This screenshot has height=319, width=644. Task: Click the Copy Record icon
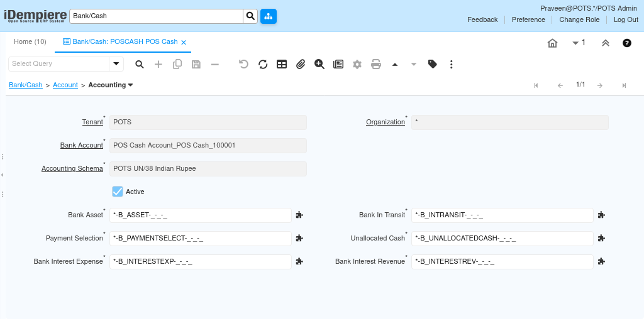(x=177, y=65)
